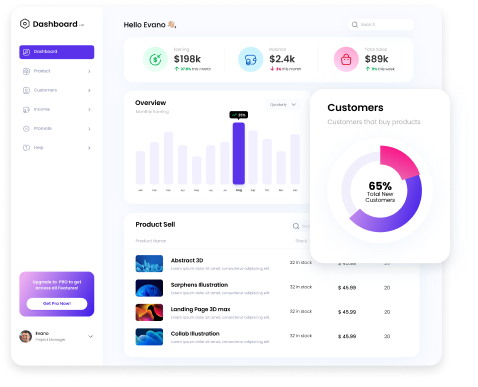Expand the Evano profile chevron
Screen dimensions: 478x387
[91, 337]
